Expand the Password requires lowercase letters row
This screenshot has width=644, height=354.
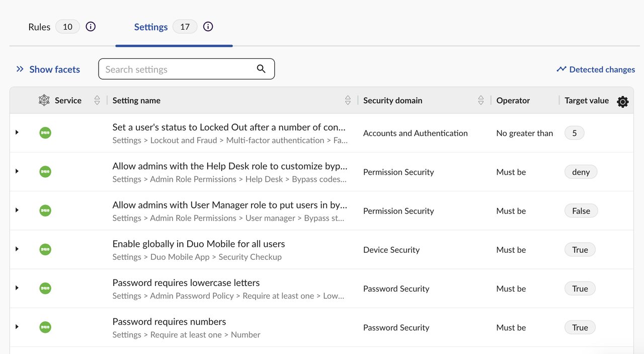[x=17, y=288]
